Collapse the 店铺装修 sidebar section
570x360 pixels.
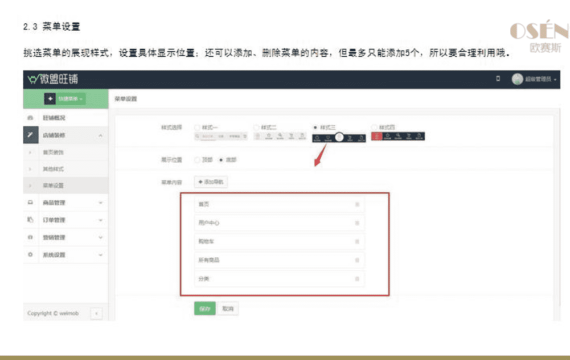101,135
